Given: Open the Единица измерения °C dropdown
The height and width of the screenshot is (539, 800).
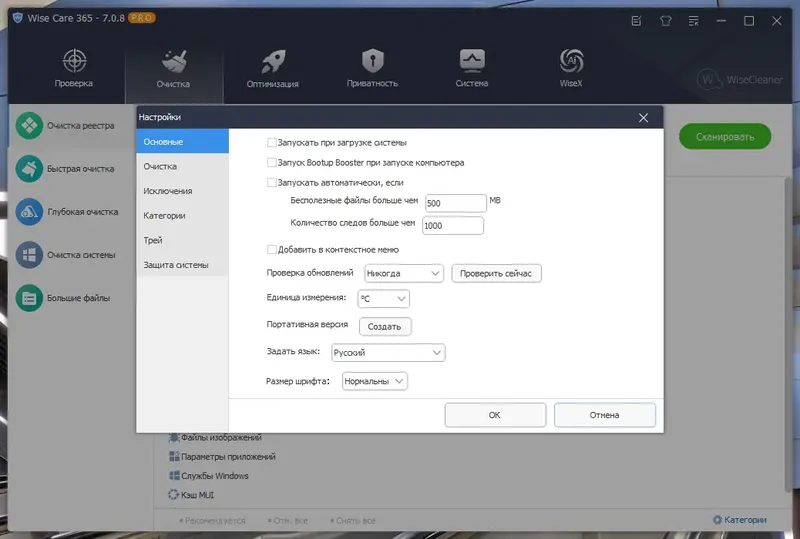Looking at the screenshot, I should point(384,299).
